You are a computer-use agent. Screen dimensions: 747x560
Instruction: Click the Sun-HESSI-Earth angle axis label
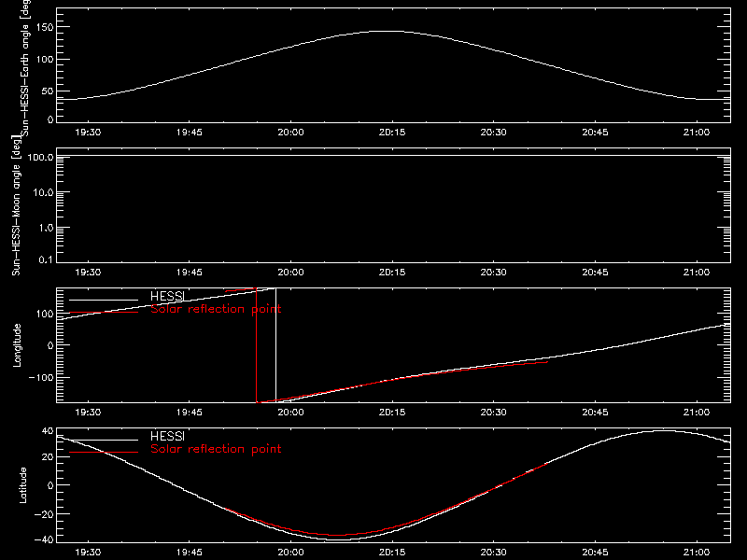click(25, 68)
